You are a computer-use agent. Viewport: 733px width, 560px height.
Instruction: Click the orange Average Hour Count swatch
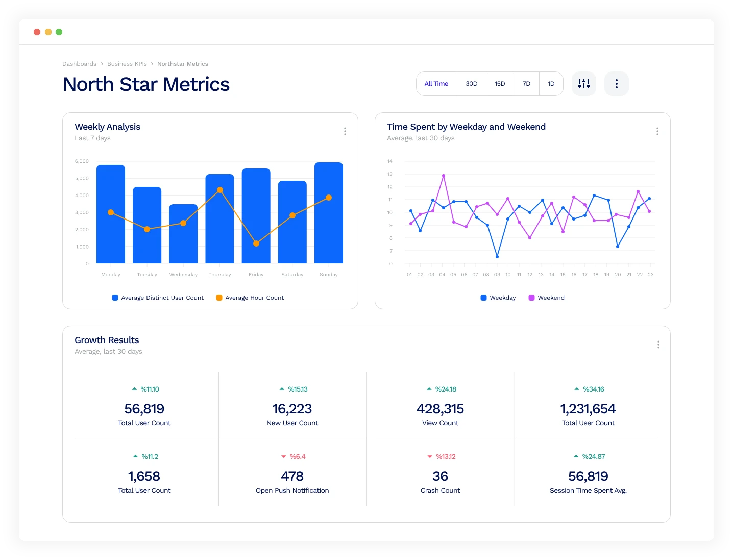pos(219,298)
